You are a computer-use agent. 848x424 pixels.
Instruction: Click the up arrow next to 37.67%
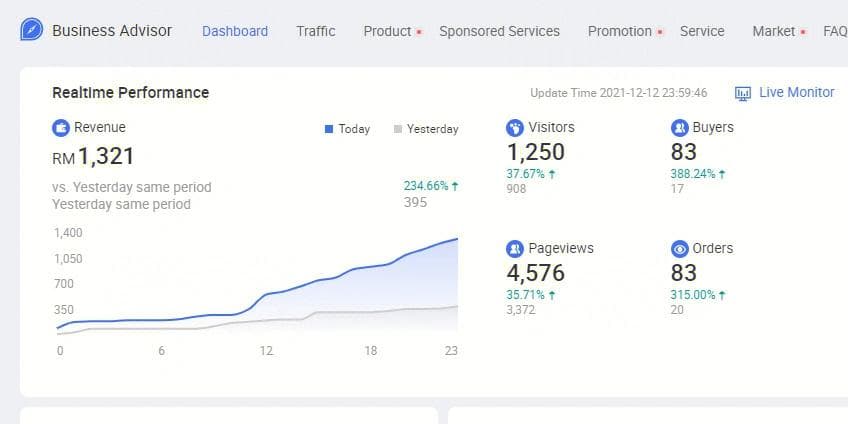[552, 174]
